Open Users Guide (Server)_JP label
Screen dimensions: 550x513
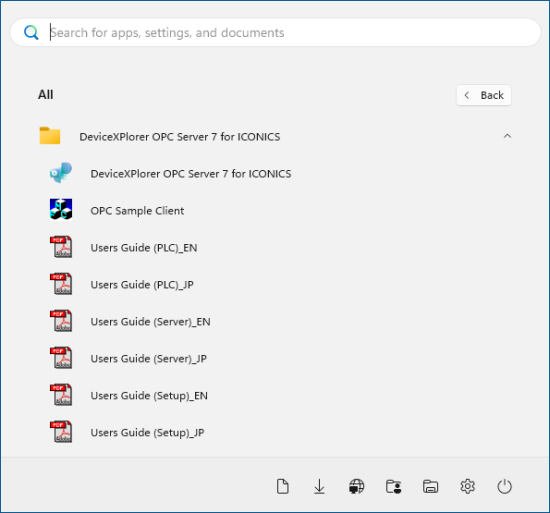(149, 359)
